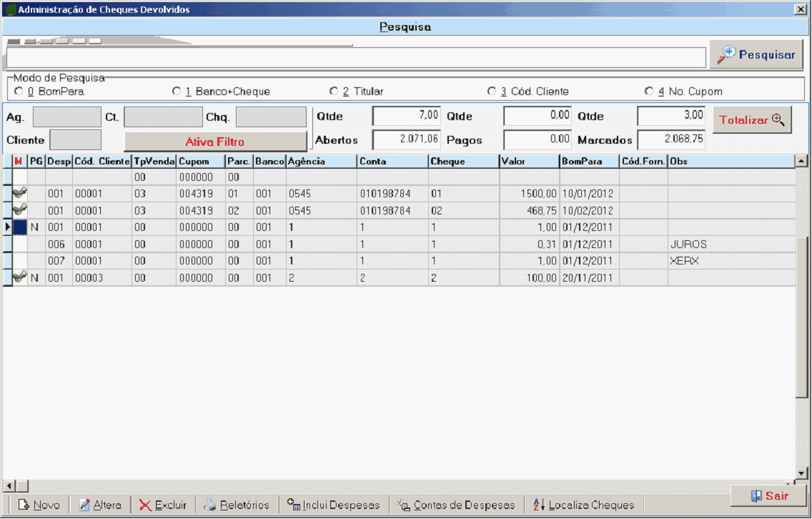The image size is (812, 519).
Task: Click the Localiza Cheques sort icon
Action: [539, 505]
